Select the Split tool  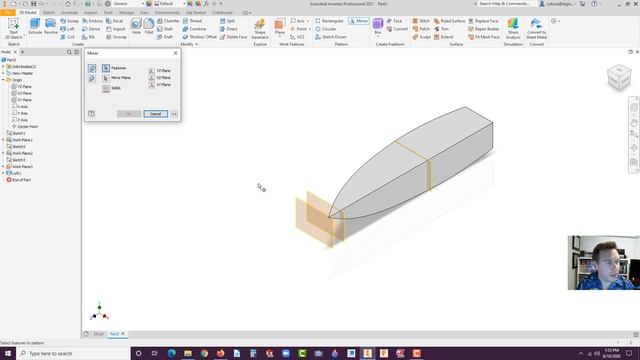click(x=227, y=21)
